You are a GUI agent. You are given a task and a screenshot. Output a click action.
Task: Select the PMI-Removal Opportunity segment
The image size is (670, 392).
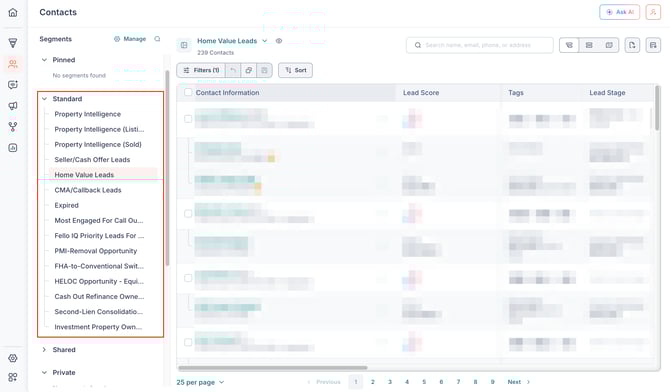pos(96,251)
